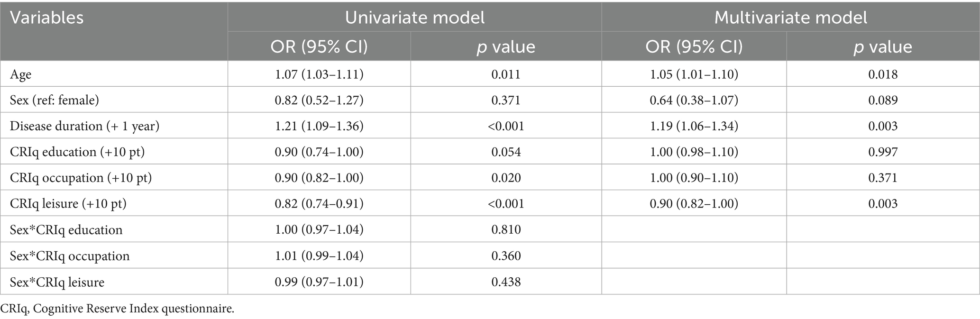Click the Age row label
The image size is (980, 319).
tap(21, 74)
